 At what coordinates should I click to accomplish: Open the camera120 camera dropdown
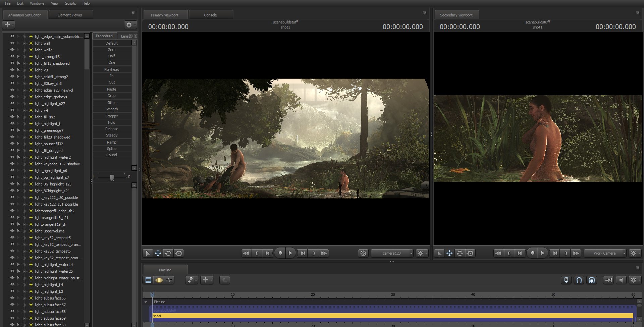pos(392,253)
